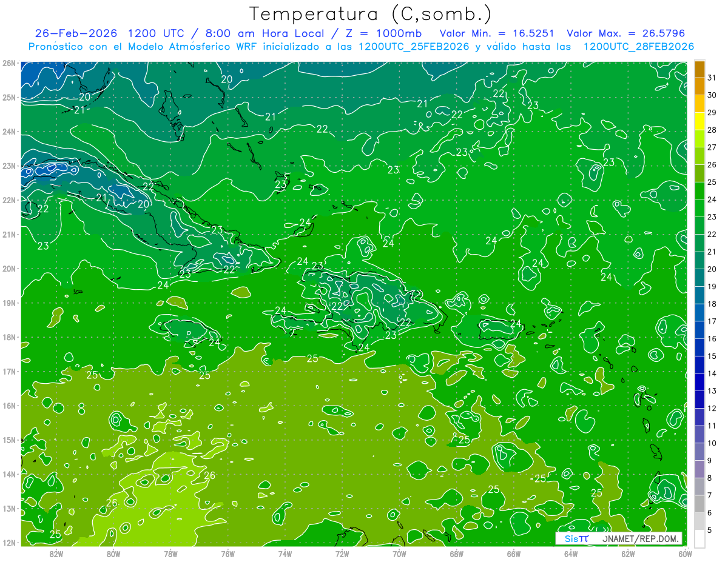Click the colorbar label "16"
Viewport: 728px width, 562px height.
click(712, 339)
